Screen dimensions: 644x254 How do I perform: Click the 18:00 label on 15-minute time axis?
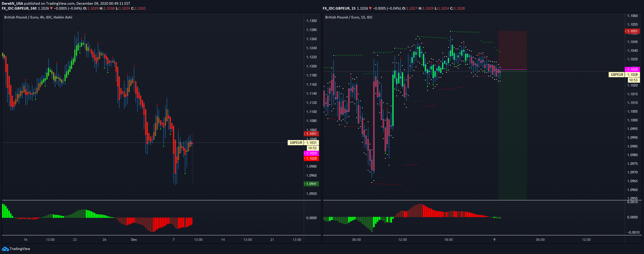point(448,240)
